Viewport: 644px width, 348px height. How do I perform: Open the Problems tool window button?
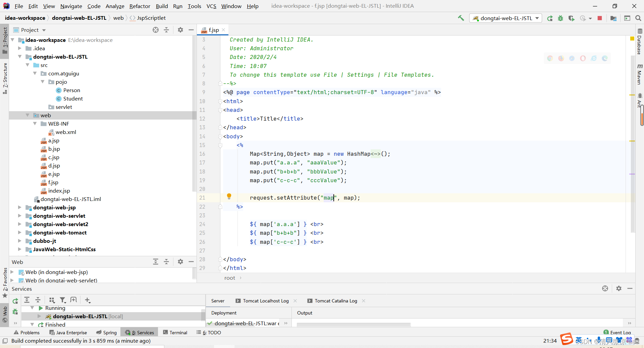point(27,333)
